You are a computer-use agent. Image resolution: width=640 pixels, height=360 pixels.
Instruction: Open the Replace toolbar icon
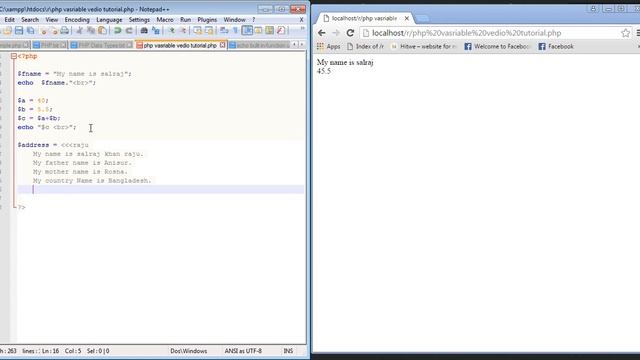[x=156, y=31]
